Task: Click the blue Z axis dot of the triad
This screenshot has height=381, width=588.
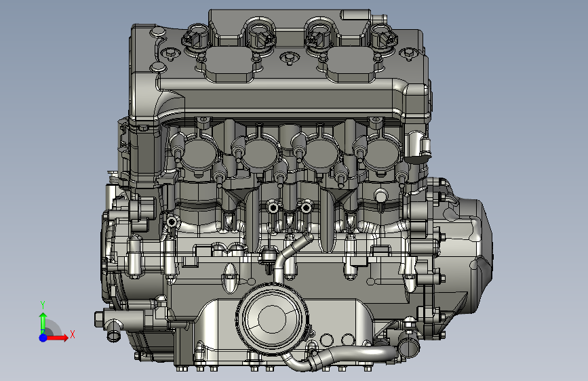Action: (x=43, y=338)
